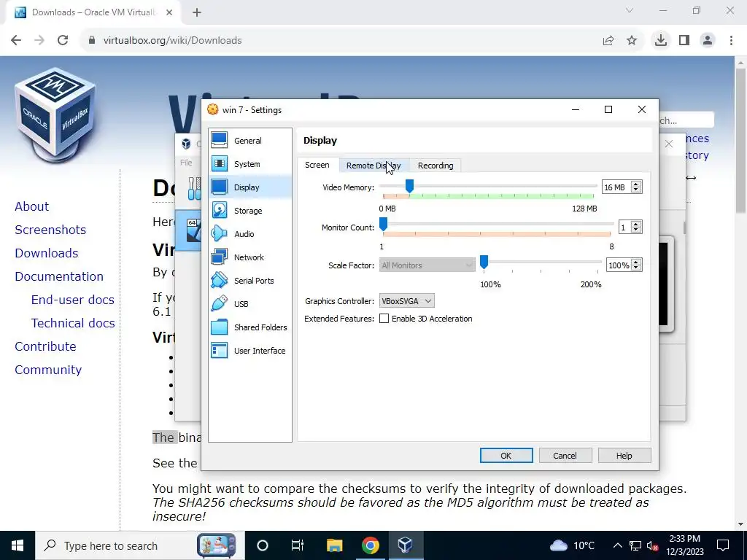Click the Video Memory 16 MB field
This screenshot has height=560, width=747.
pos(616,187)
